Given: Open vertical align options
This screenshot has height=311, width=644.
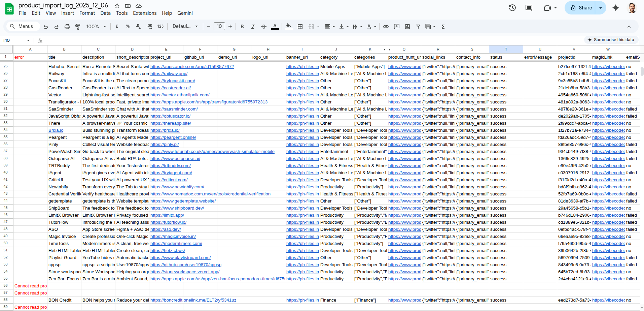Looking at the screenshot, I should click(x=344, y=27).
